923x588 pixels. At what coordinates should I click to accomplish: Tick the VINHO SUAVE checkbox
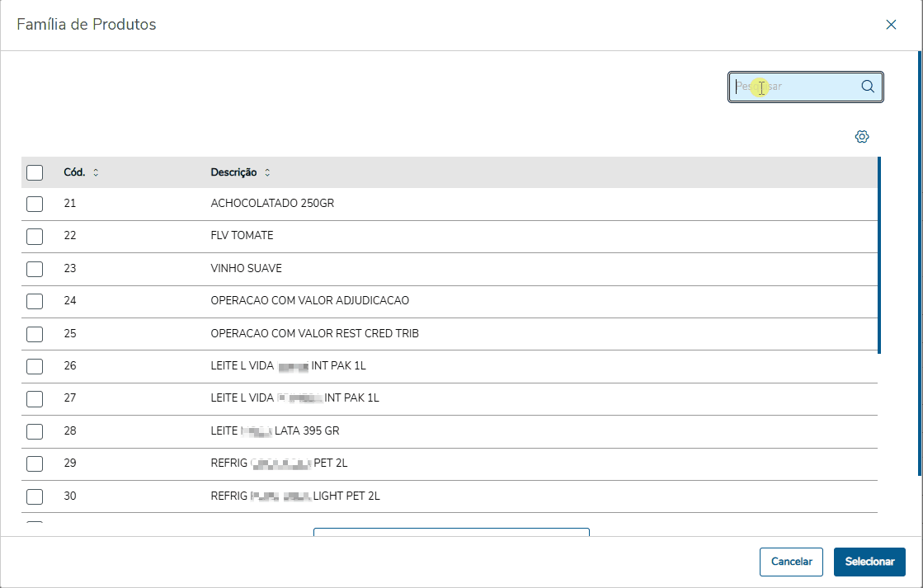pos(35,269)
